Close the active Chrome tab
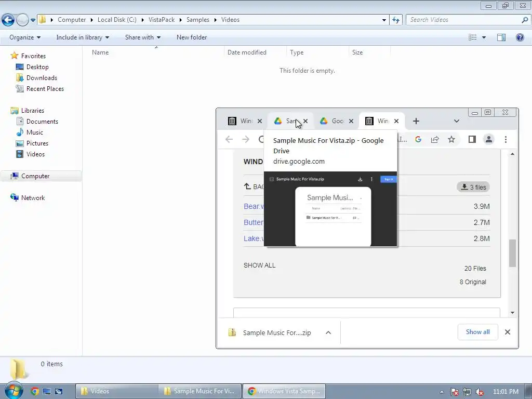This screenshot has height=399, width=532. coord(396,121)
